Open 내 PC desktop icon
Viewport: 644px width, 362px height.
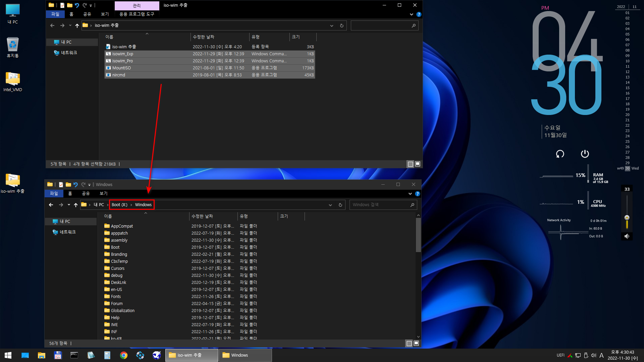pyautogui.click(x=13, y=14)
